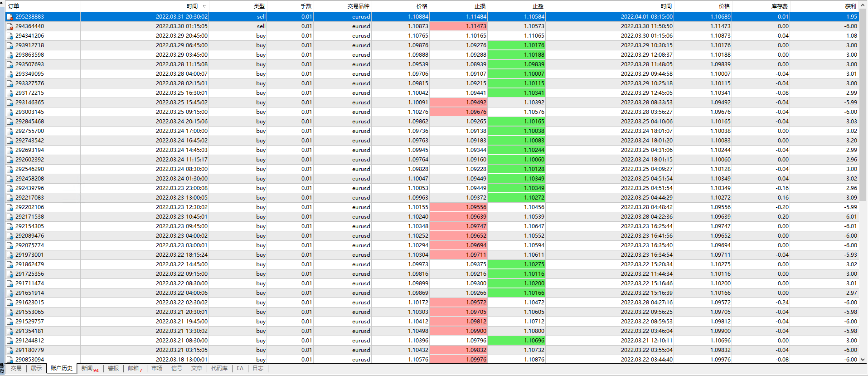
Task: Click the sell order icon for 294364440
Action: click(x=10, y=26)
